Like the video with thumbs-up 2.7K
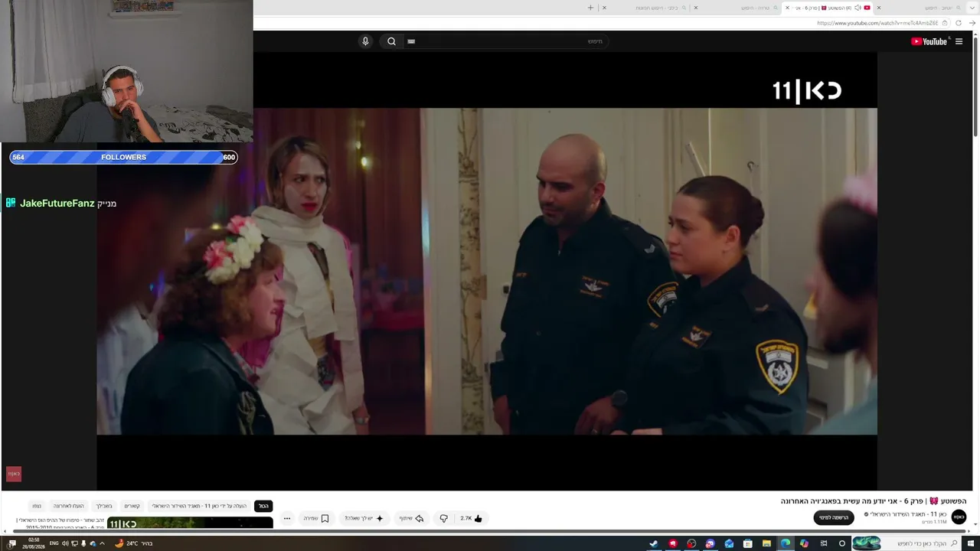The image size is (980, 551). point(471,518)
